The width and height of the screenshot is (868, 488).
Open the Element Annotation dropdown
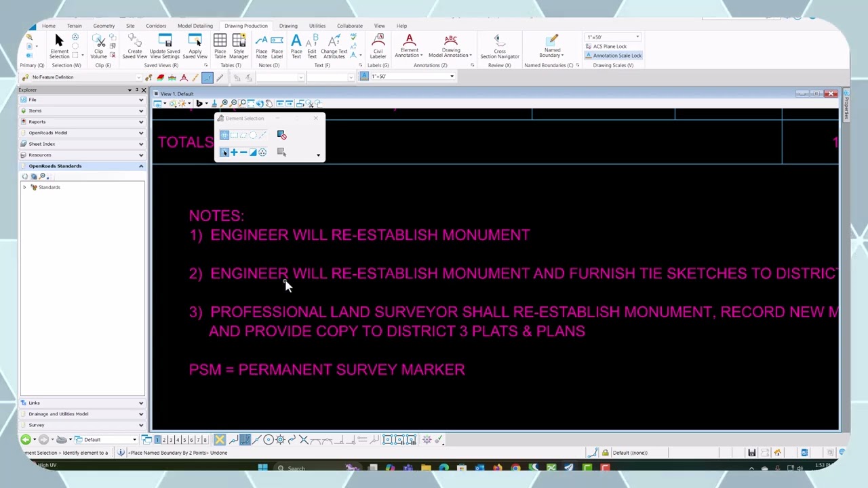point(410,46)
